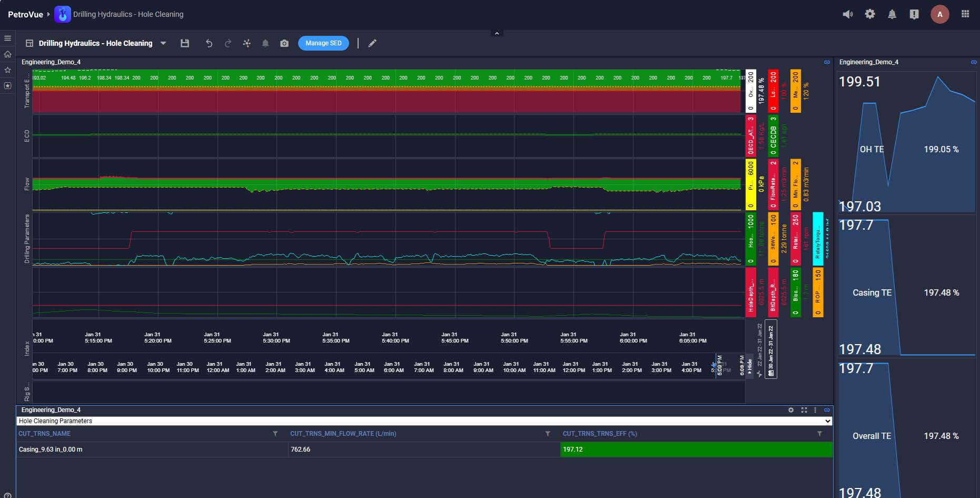Screen dimensions: 980x498
Task: Open the table panel three-dot menu
Action: (x=815, y=410)
